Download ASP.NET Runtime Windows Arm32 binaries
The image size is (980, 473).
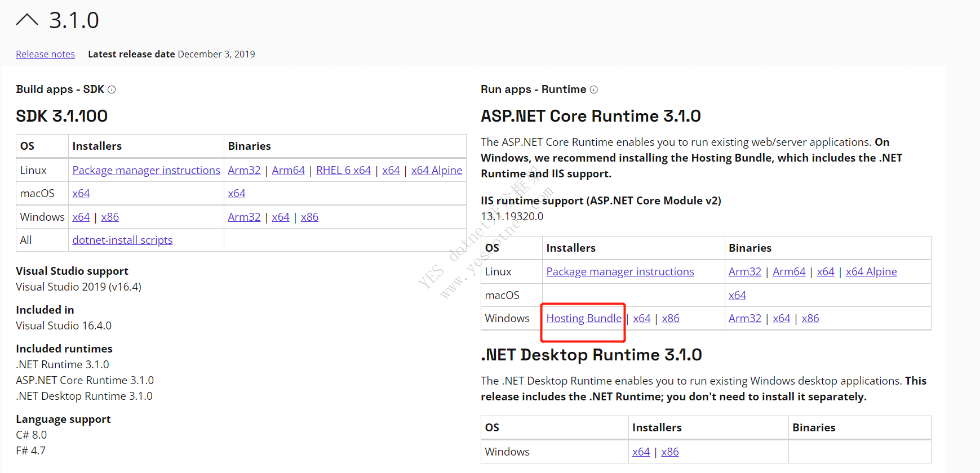click(745, 318)
